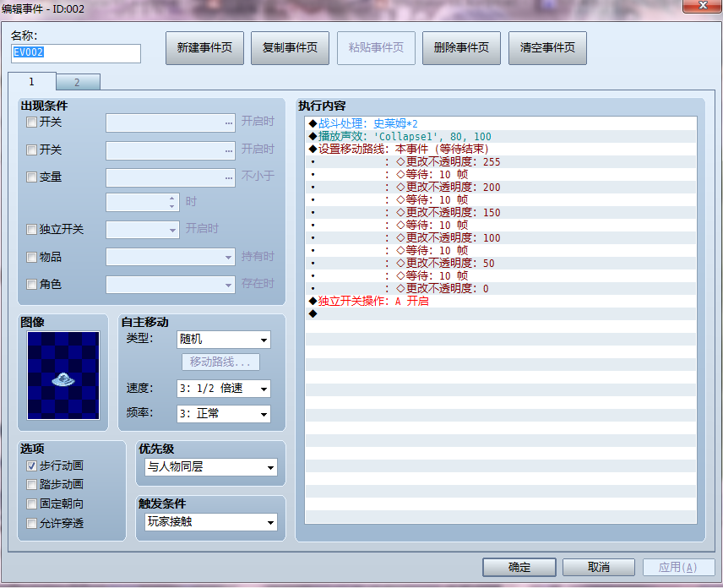Select the 更改不透明度: 50 line
Screen dimensions: 723x588
(501, 264)
